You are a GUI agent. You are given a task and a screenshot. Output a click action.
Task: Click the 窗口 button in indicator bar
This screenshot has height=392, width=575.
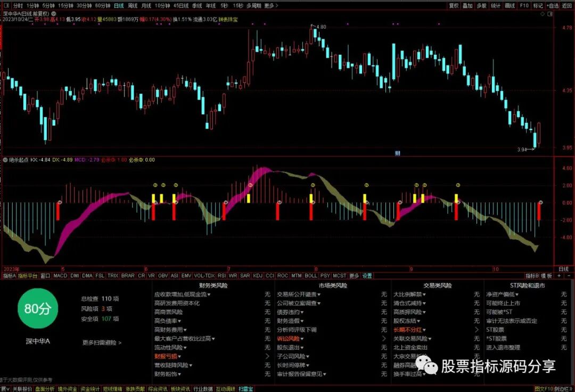[x=45, y=276]
